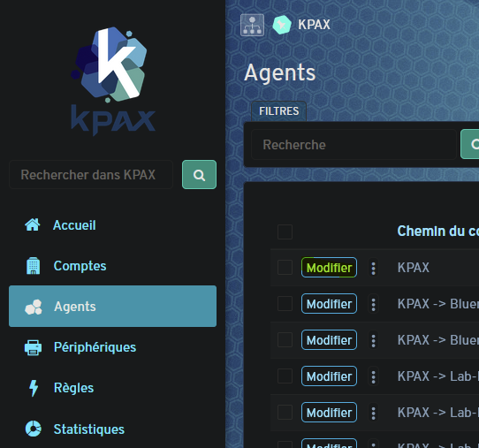Image resolution: width=479 pixels, height=448 pixels.
Task: Sort by the Chemin du column header
Action: tap(437, 232)
